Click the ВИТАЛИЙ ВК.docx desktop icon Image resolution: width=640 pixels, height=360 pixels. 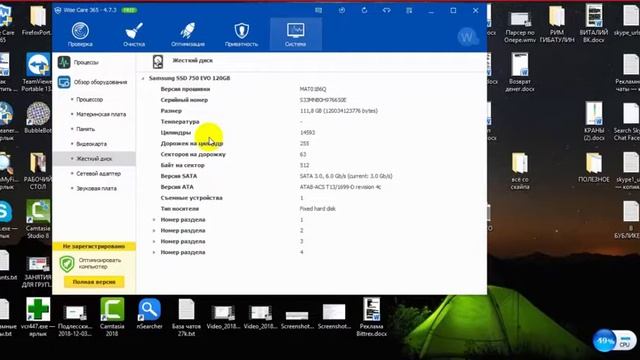594,24
